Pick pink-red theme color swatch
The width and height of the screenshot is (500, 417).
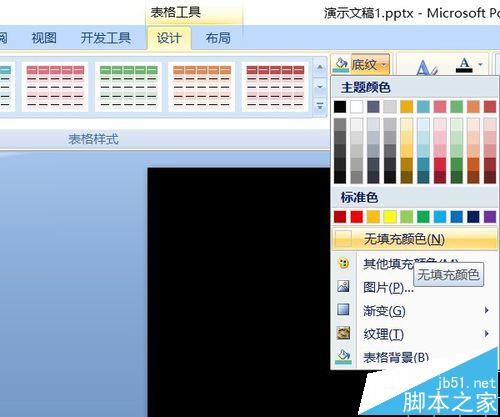coord(440,107)
